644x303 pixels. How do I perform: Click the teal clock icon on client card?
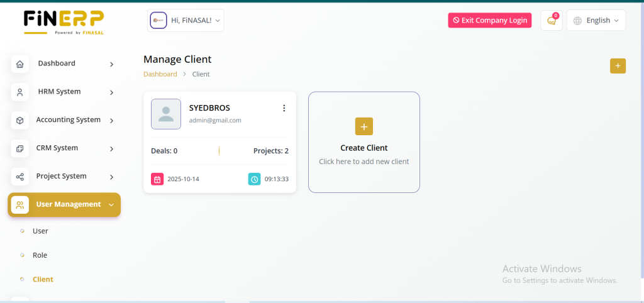[x=255, y=179]
